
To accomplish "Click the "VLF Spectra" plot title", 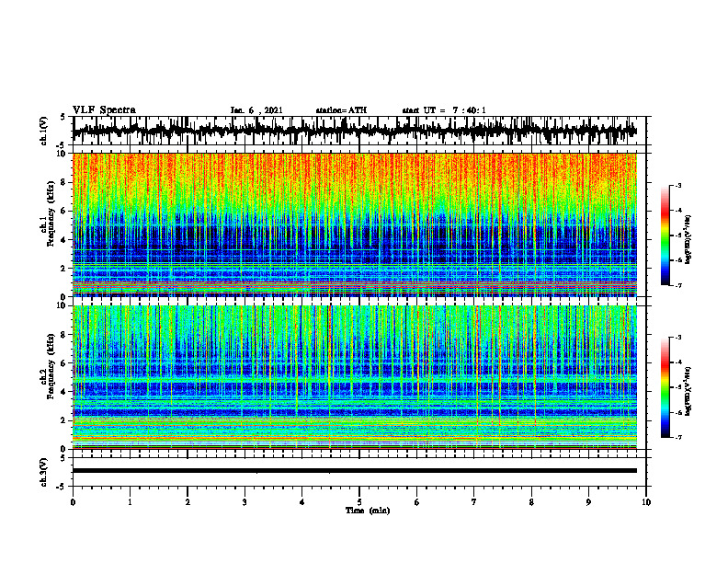I will coord(105,110).
